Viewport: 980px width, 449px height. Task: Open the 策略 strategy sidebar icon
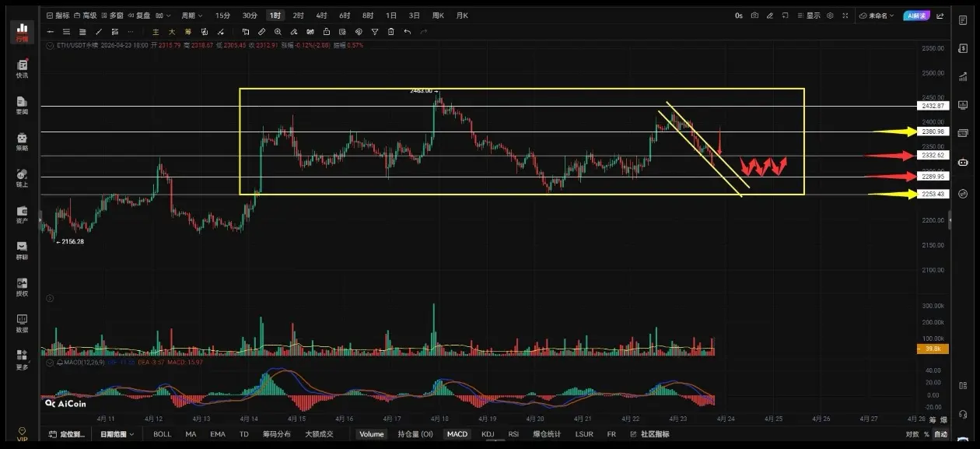(x=22, y=142)
